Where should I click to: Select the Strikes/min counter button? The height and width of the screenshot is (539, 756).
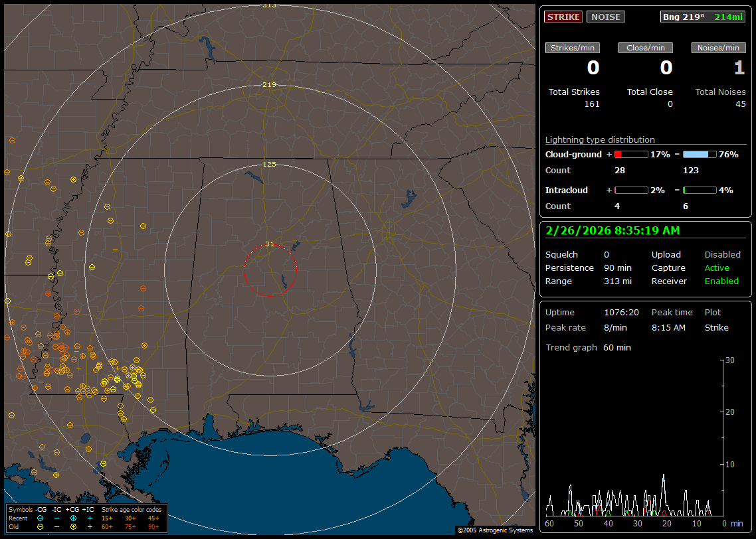coord(573,48)
